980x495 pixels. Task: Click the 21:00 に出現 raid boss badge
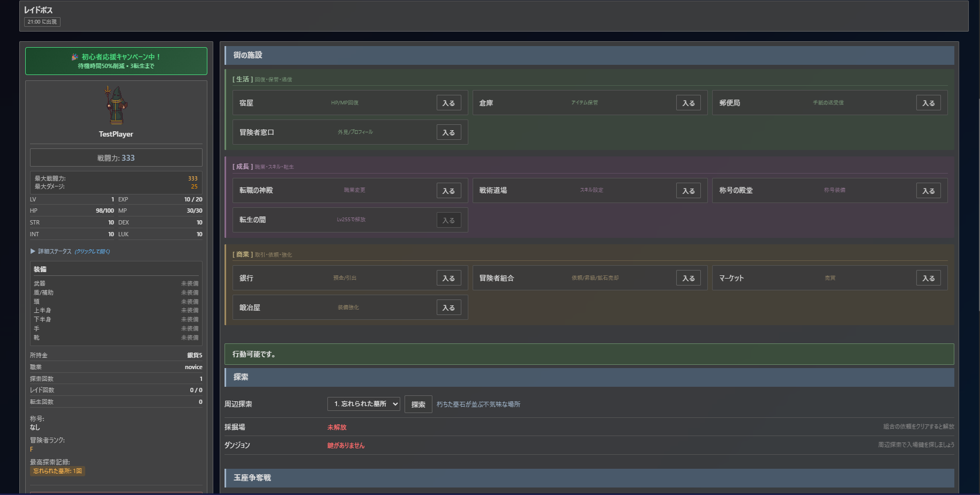coord(42,22)
